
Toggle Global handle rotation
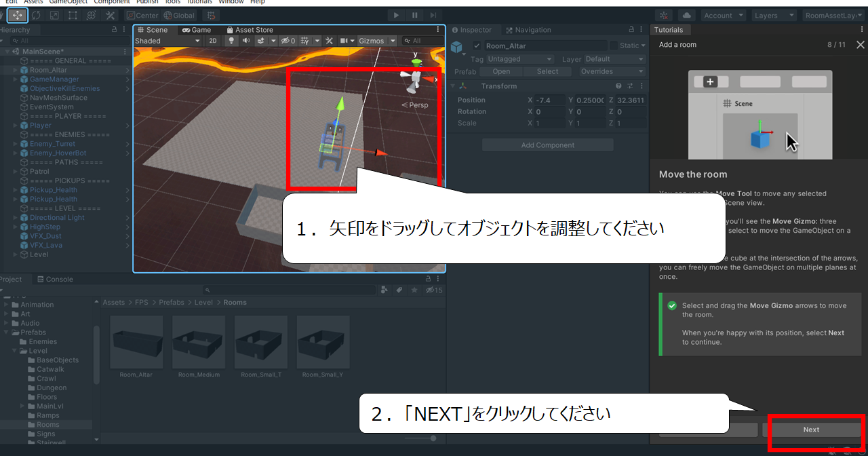[179, 15]
